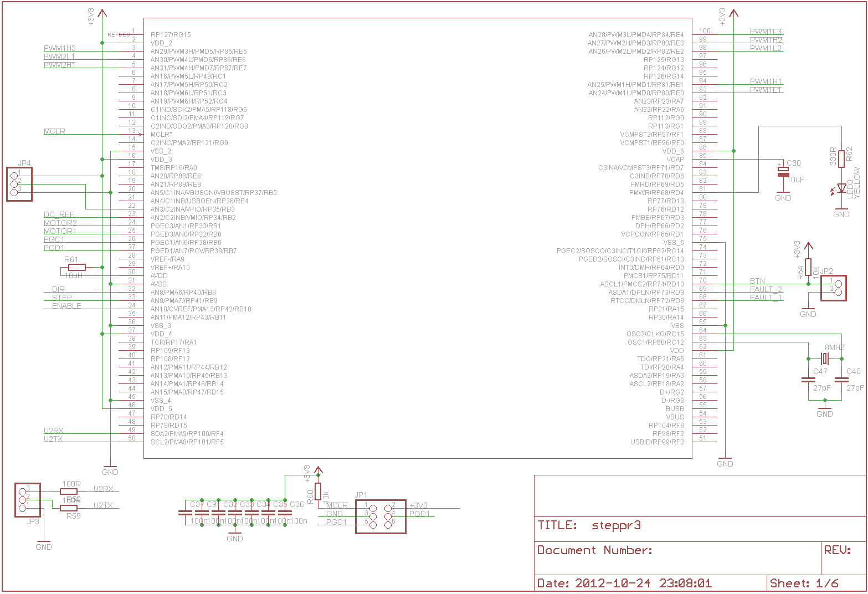Click the 8MHZ crystal symbol
The width and height of the screenshot is (868, 594).
[x=825, y=359]
